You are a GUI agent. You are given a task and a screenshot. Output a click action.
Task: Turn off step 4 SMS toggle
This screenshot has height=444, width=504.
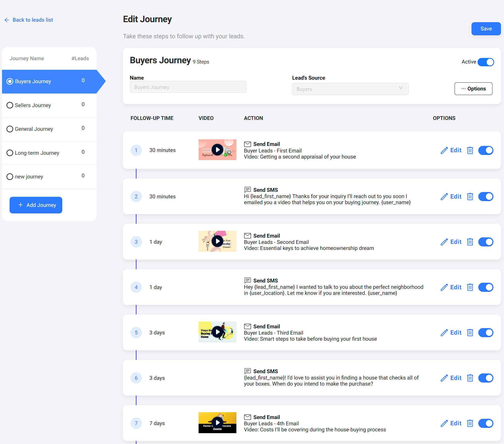pyautogui.click(x=486, y=287)
